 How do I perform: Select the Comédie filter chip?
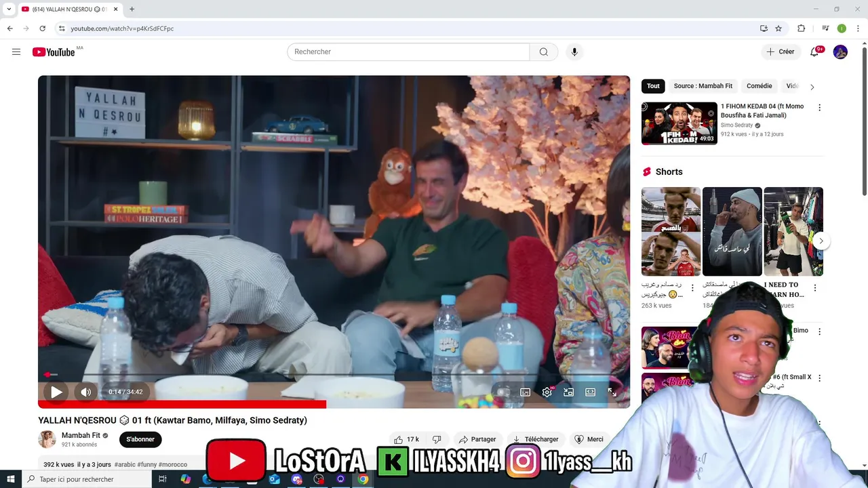click(759, 86)
